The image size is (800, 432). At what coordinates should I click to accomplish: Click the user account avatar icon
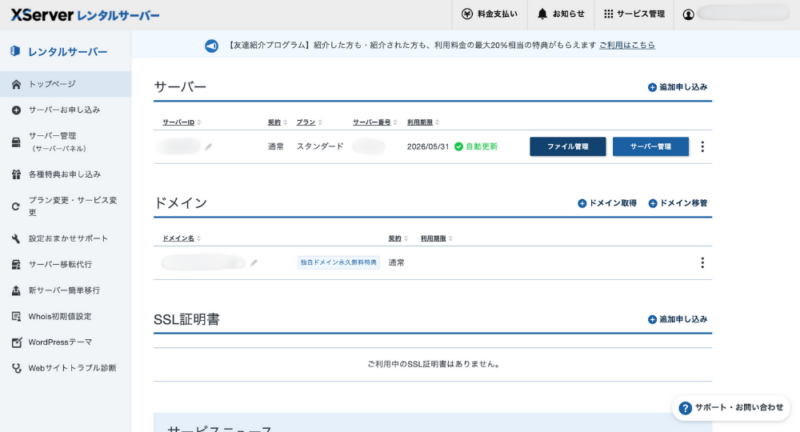(x=688, y=14)
